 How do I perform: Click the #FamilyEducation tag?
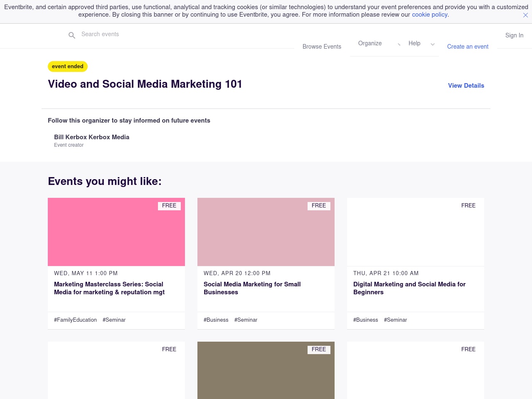pos(75,320)
